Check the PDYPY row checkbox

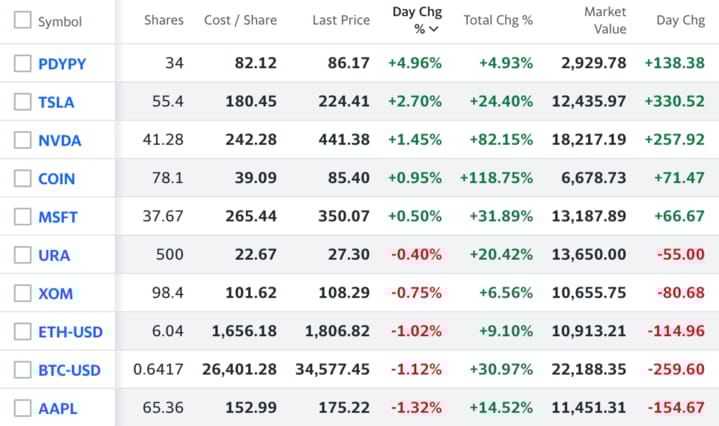22,64
